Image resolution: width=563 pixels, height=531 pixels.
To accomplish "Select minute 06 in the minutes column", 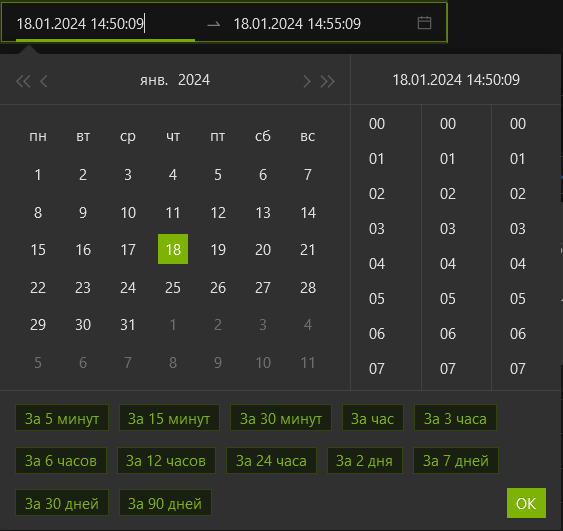I will tap(448, 334).
